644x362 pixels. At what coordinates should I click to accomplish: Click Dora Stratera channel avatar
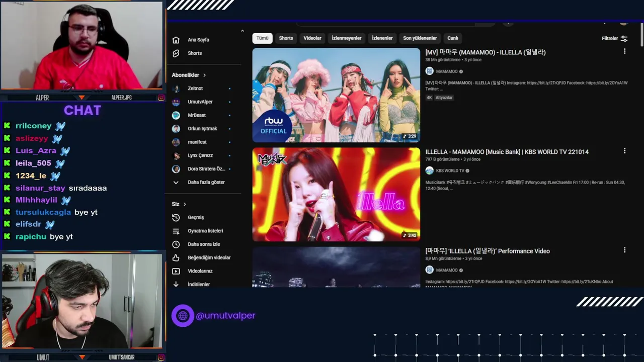click(176, 169)
